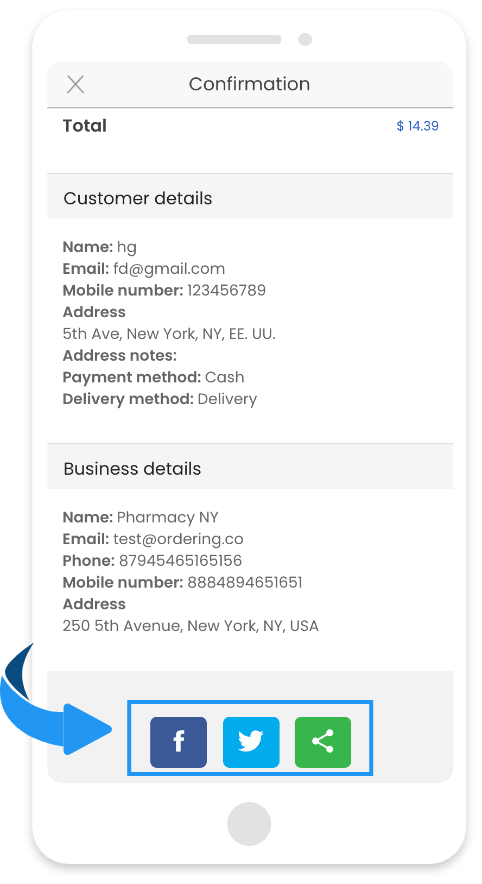Click the Total label
Image resolution: width=482 pixels, height=884 pixels.
pyautogui.click(x=85, y=125)
